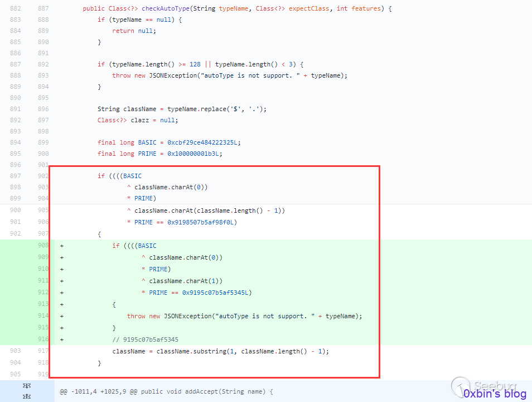This screenshot has height=402, width=532.
Task: Click new line number 916
Action: tap(43, 339)
